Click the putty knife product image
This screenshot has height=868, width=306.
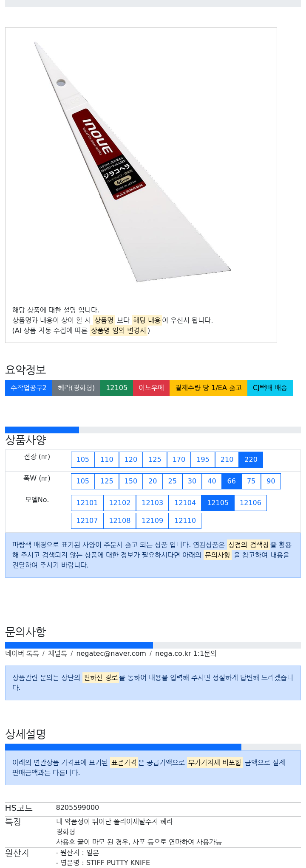click(x=132, y=161)
